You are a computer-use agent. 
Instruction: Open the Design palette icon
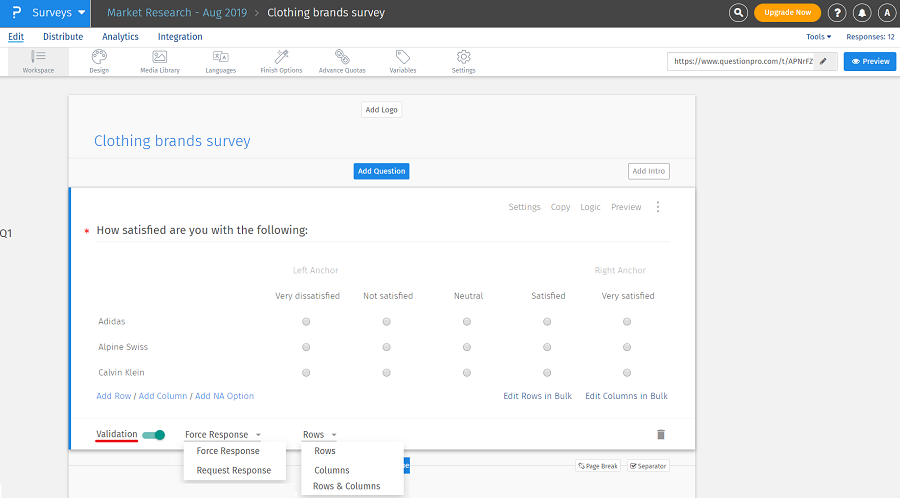pos(99,58)
